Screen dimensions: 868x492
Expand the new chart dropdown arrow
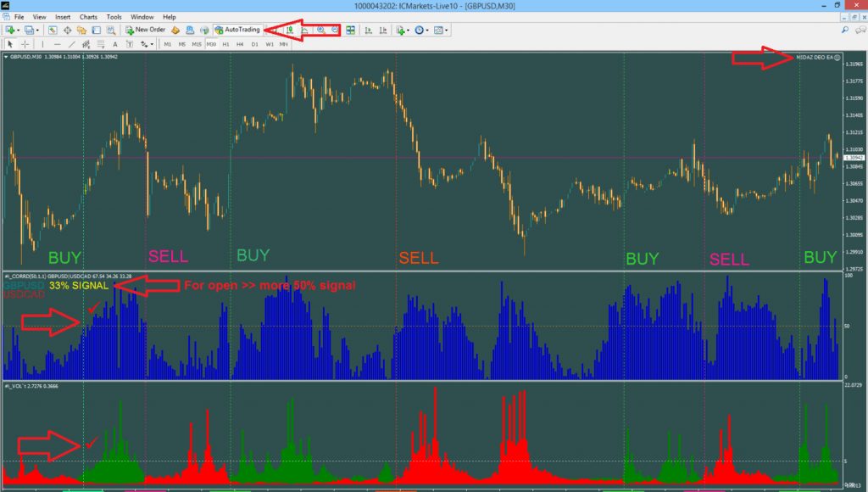[18, 30]
